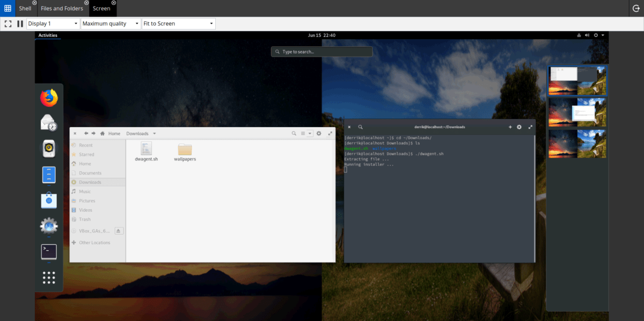
Task: Open Other Locations in the sidebar
Action: tap(93, 242)
